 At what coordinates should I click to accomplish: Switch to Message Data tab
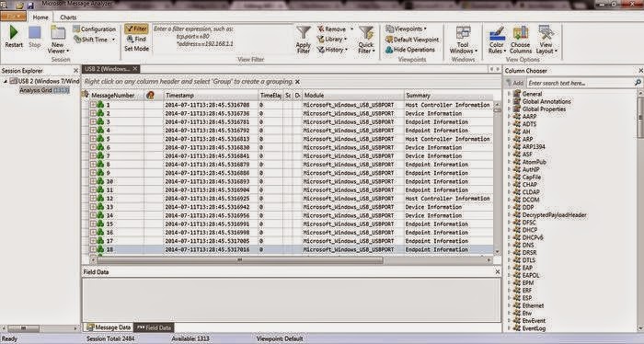pyautogui.click(x=109, y=327)
